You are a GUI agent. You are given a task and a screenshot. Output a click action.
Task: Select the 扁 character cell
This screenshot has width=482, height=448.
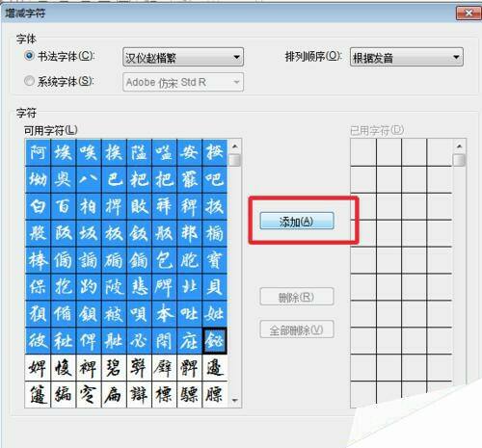point(114,395)
